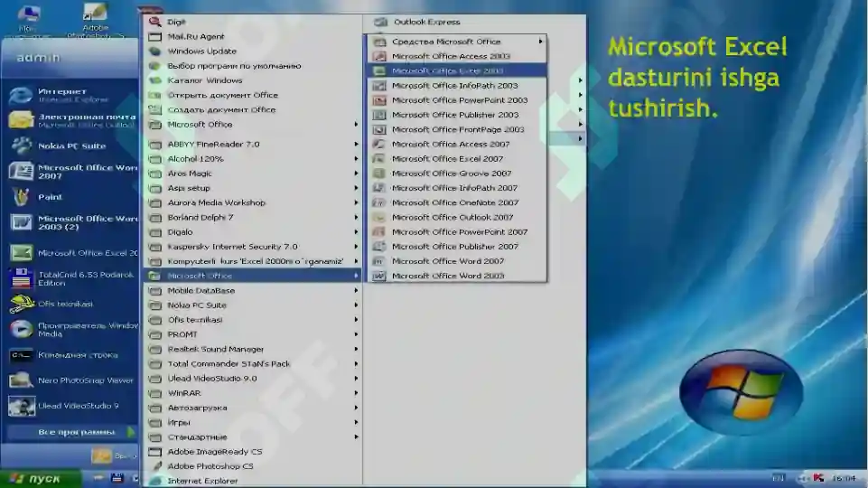
Task: Click the Digit program icon
Action: [155, 22]
